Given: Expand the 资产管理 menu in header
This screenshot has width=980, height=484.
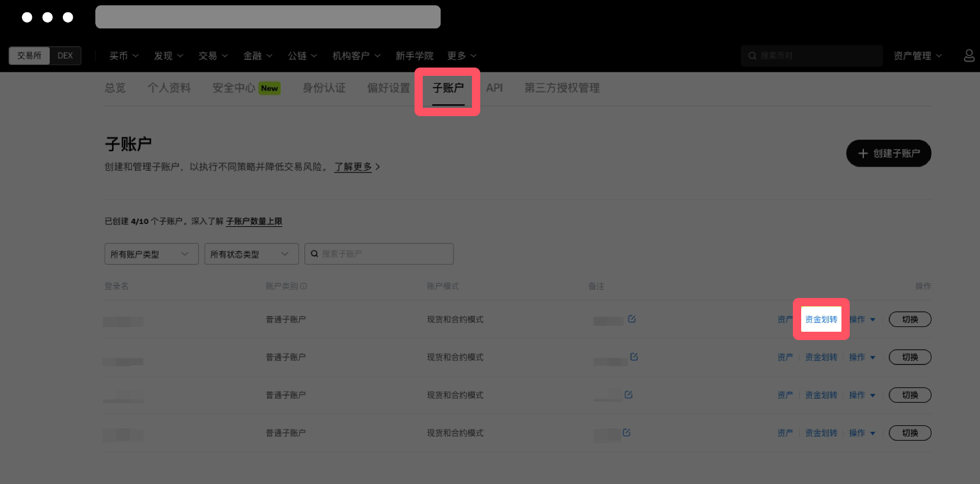Looking at the screenshot, I should pos(917,56).
